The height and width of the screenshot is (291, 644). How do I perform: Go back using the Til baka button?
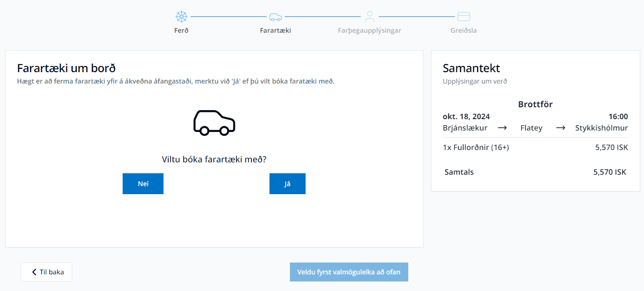click(x=46, y=272)
